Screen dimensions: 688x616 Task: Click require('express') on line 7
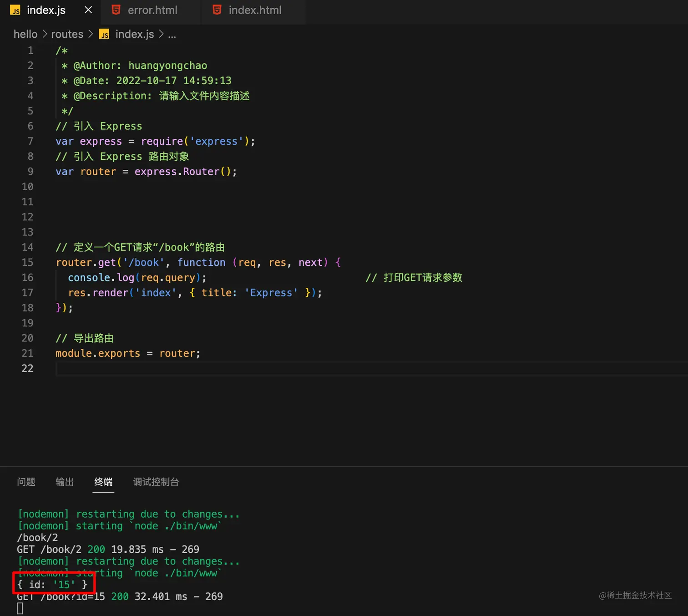(x=195, y=141)
